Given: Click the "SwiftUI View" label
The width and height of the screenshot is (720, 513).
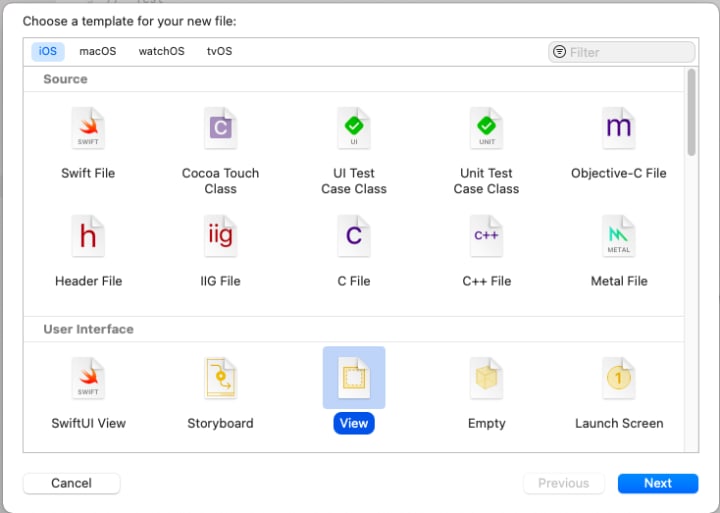Looking at the screenshot, I should (x=89, y=423).
